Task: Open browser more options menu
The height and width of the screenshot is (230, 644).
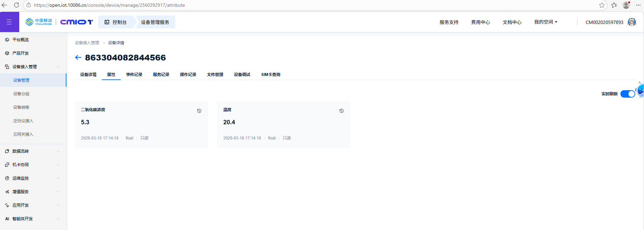Action: coord(638,5)
